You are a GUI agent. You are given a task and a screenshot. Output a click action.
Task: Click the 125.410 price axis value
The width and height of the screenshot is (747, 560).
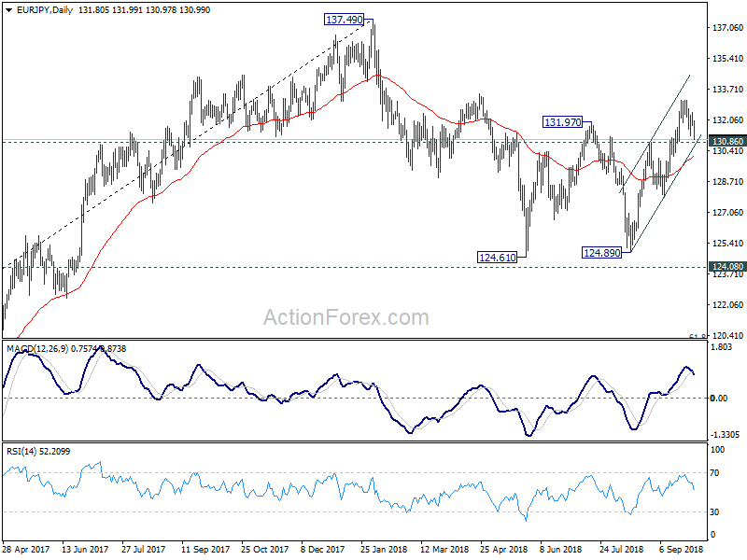pos(727,244)
